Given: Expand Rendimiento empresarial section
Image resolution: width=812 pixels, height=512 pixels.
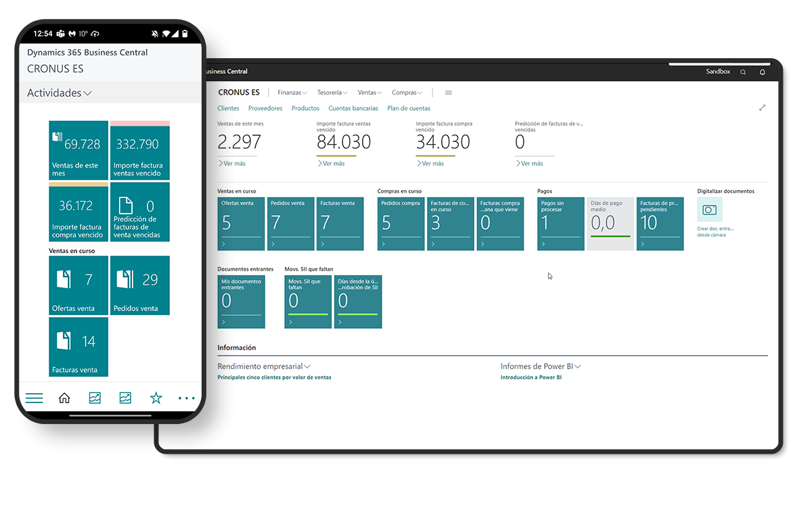Looking at the screenshot, I should 264,367.
